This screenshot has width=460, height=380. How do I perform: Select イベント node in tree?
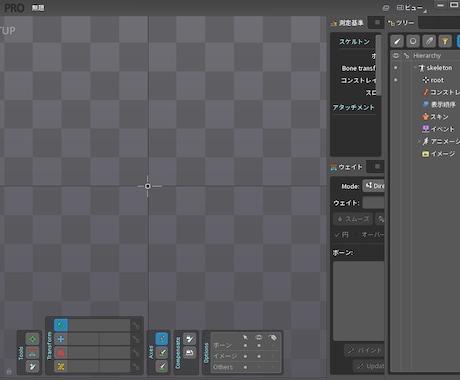click(x=438, y=129)
